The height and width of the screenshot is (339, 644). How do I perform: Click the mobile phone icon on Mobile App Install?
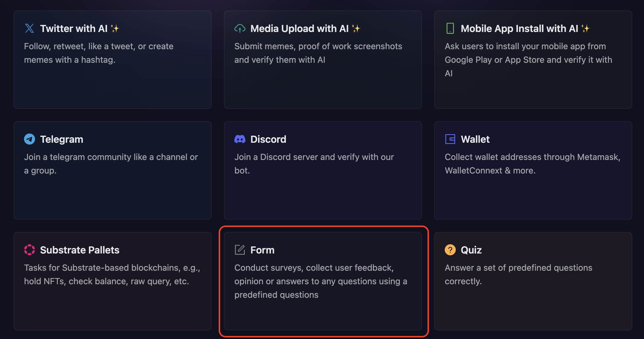point(450,28)
